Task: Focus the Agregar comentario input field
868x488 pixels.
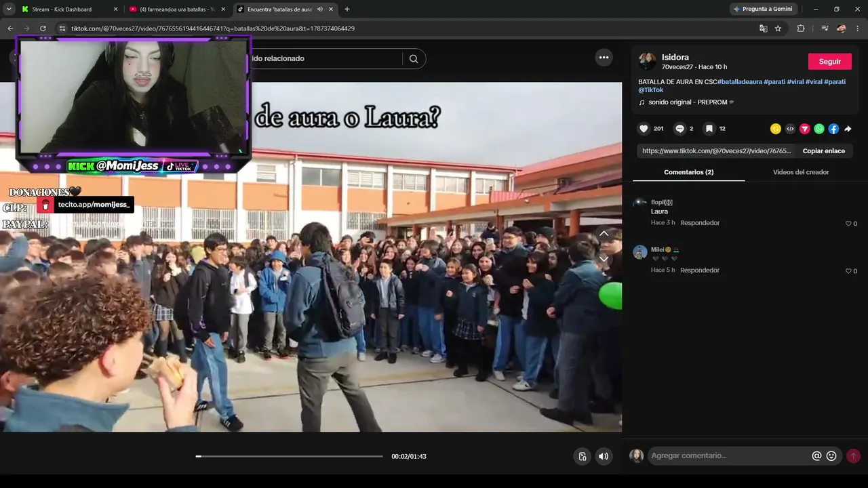Action: [x=729, y=456]
